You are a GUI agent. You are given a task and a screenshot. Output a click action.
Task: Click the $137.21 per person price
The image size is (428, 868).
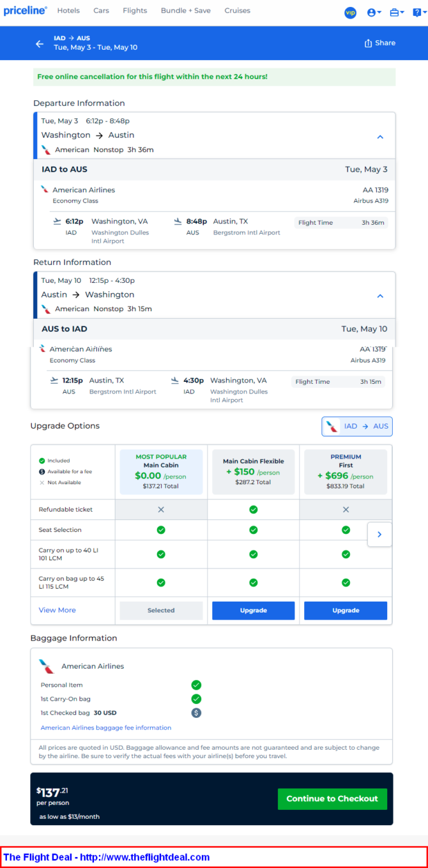[x=52, y=793]
